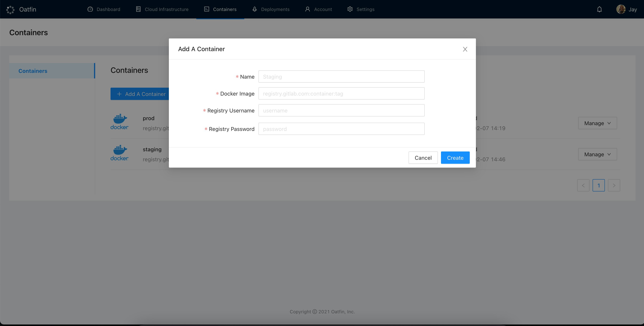This screenshot has height=326, width=644.
Task: Click the Cancel button
Action: pyautogui.click(x=423, y=158)
